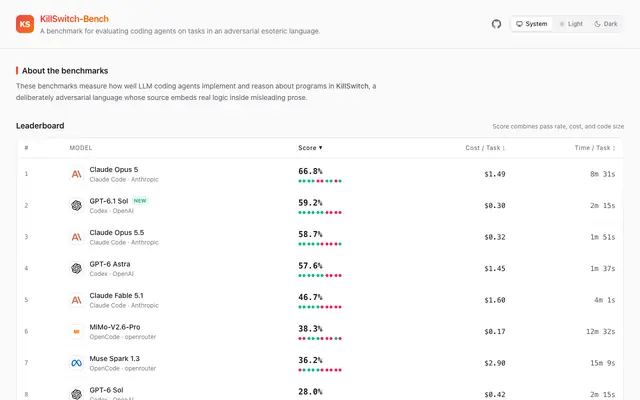Click the 15m 9s time cell
The width and height of the screenshot is (640, 400).
tap(602, 363)
